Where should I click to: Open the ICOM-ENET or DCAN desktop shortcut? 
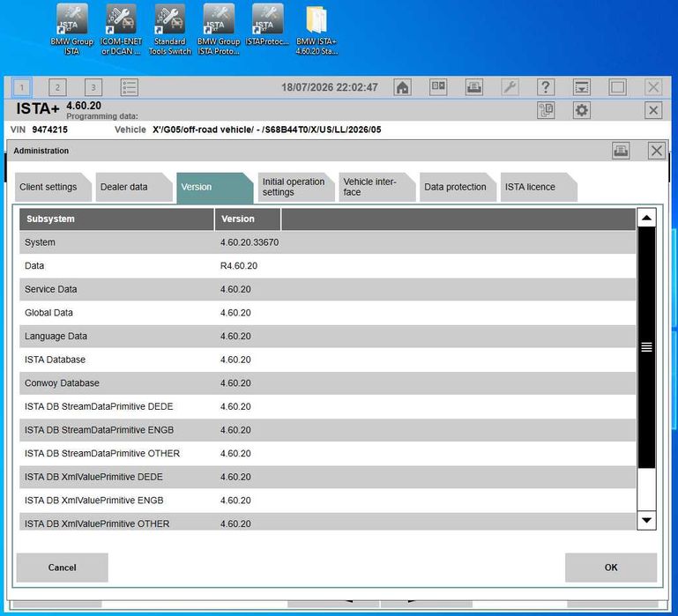click(121, 30)
